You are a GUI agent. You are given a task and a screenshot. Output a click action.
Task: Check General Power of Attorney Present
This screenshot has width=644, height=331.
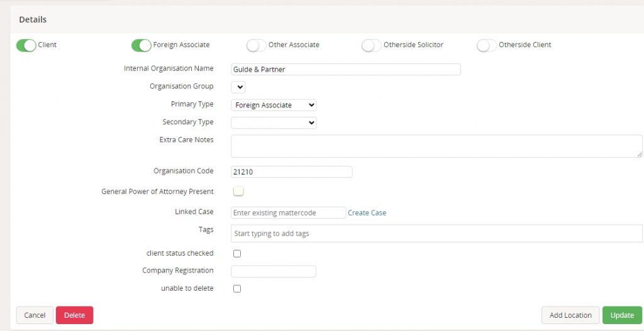click(238, 192)
